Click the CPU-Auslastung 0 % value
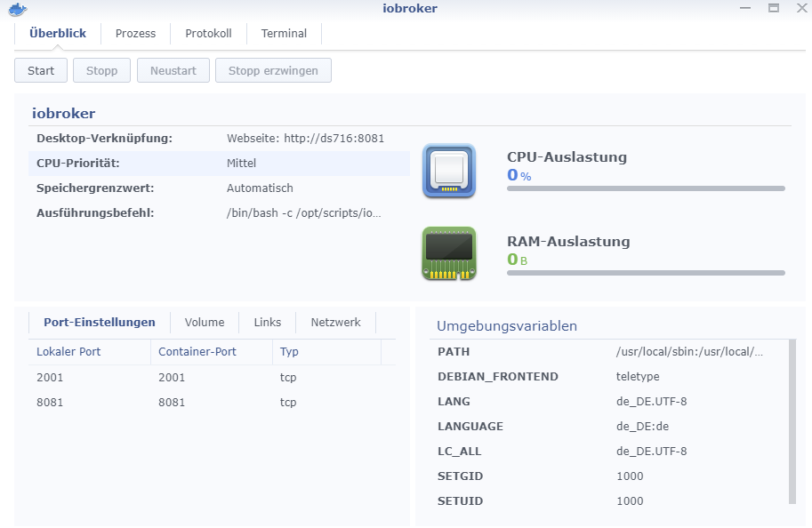 [519, 175]
